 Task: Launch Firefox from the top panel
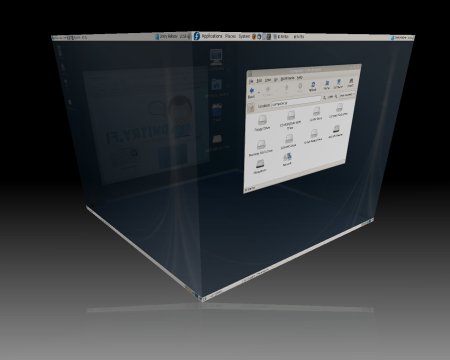tap(254, 36)
